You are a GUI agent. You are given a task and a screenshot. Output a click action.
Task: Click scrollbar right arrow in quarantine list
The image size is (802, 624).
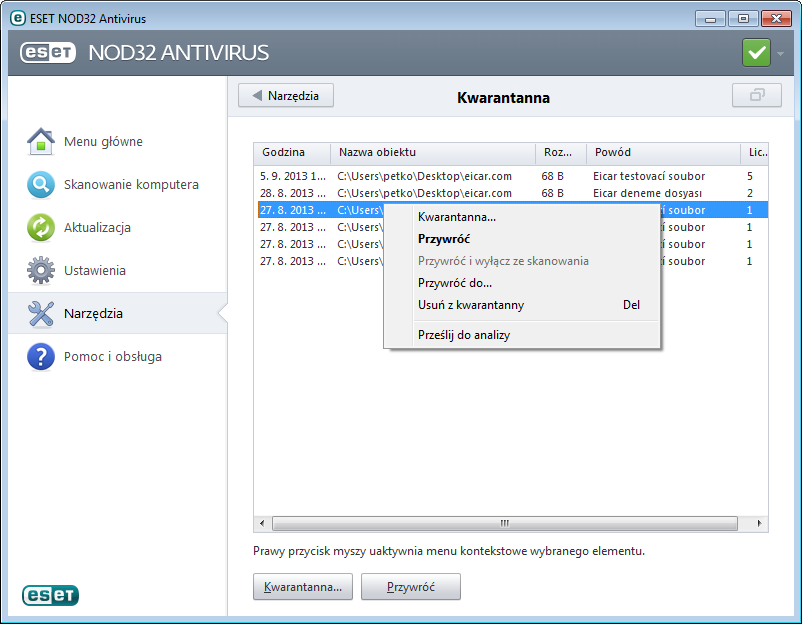(759, 523)
